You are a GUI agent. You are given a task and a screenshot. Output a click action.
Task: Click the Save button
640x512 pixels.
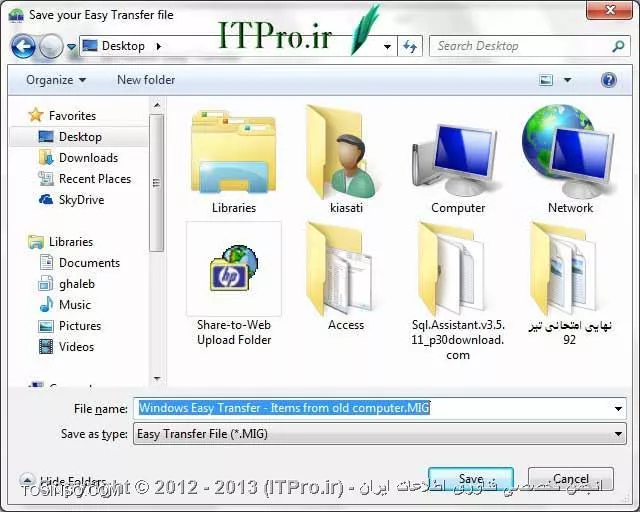coord(471,479)
